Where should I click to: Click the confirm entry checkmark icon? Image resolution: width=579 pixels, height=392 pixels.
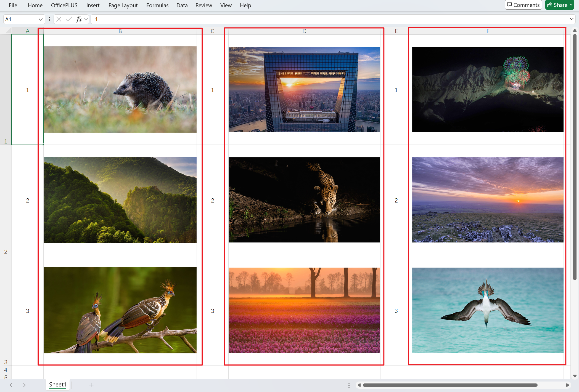69,19
